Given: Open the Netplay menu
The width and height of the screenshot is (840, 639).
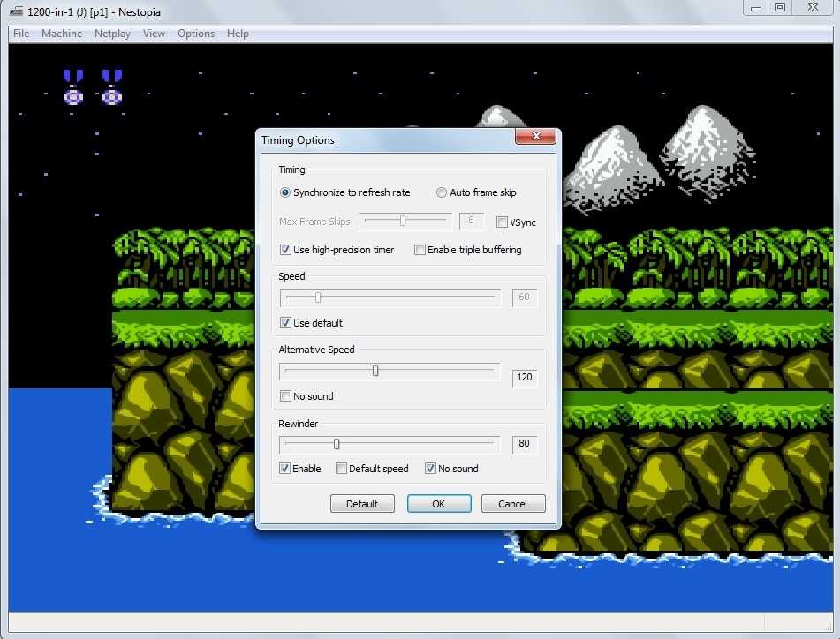Looking at the screenshot, I should click(x=112, y=34).
